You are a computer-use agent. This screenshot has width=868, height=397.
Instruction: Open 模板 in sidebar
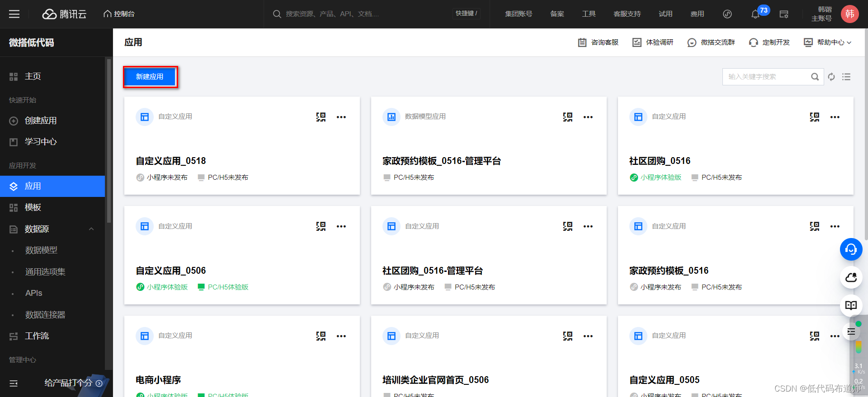(x=52, y=207)
